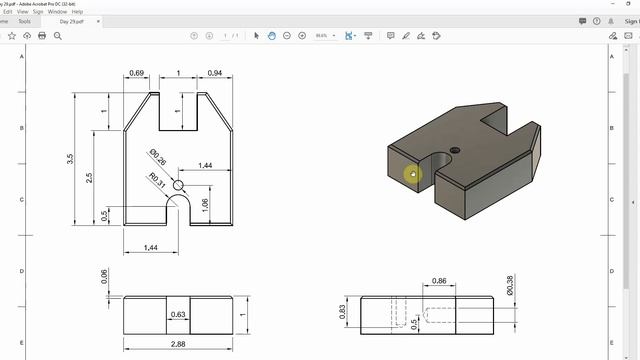The width and height of the screenshot is (640, 360).
Task: Go to previous page arrow
Action: pyautogui.click(x=194, y=36)
